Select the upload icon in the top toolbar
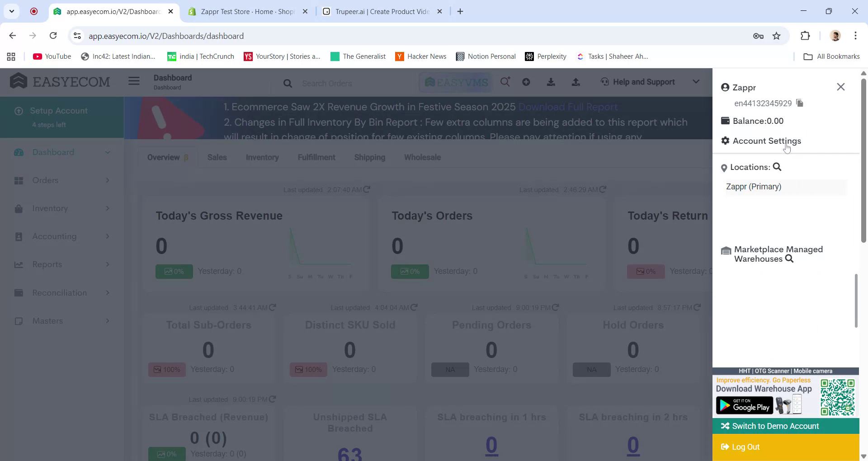Screen dimensions: 868x461 pos(576,82)
